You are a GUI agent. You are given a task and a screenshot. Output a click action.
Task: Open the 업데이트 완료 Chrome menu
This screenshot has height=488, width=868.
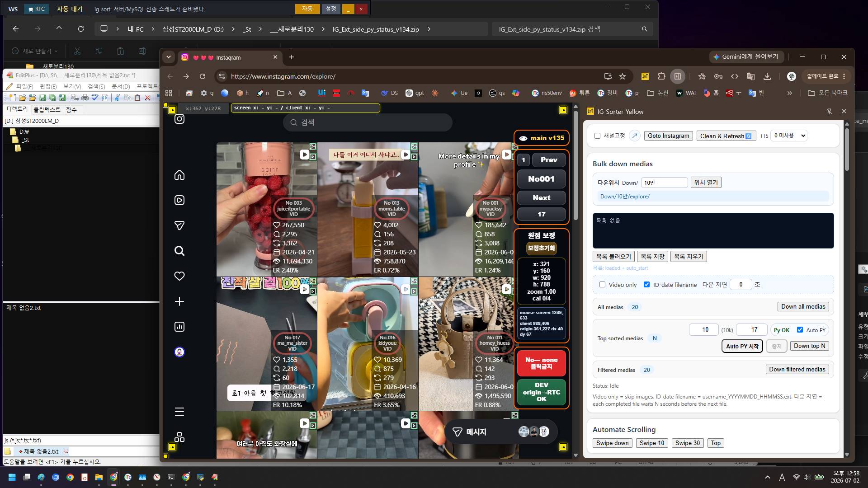pos(826,76)
